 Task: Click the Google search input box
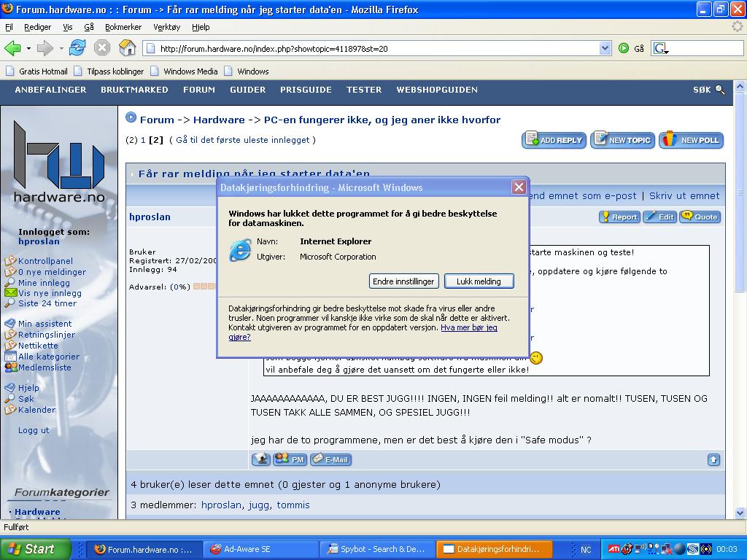[x=705, y=48]
